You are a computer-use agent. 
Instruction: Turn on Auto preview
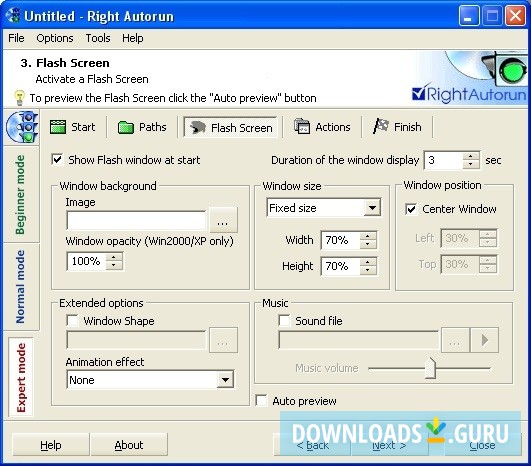coord(261,400)
